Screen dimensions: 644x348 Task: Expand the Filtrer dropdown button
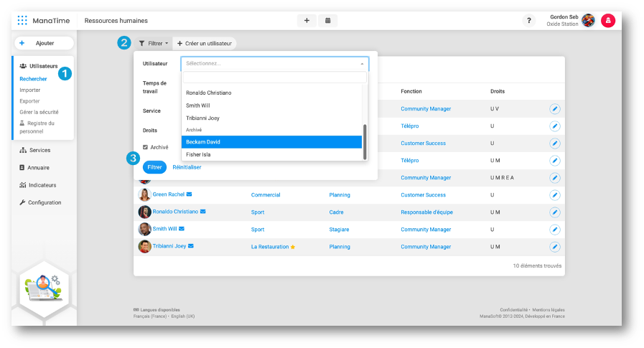tap(153, 44)
